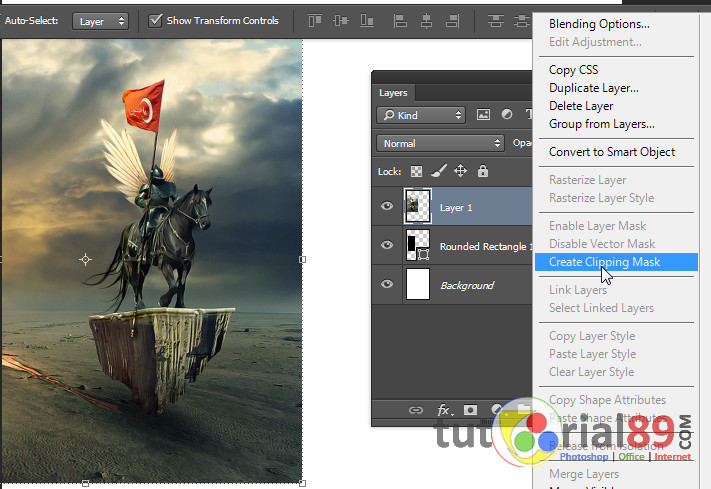Select the Layer 1 thumbnail
The height and width of the screenshot is (489, 711).
pos(418,206)
